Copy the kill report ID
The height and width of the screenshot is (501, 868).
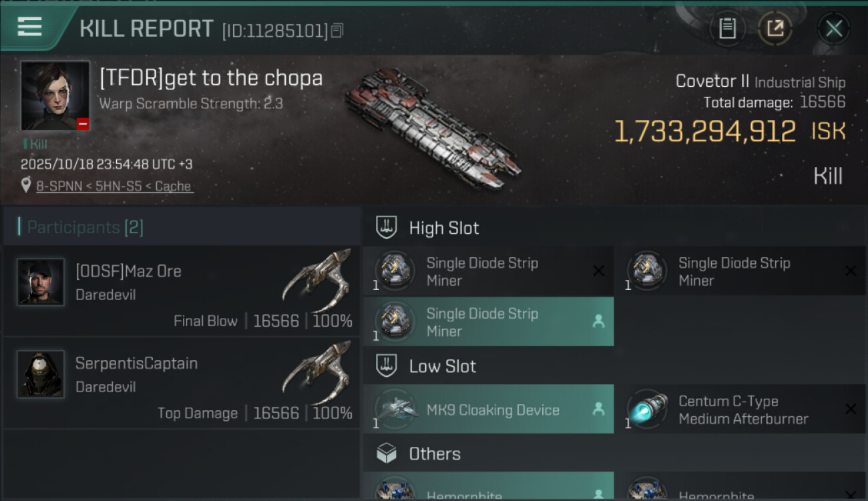click(x=337, y=30)
